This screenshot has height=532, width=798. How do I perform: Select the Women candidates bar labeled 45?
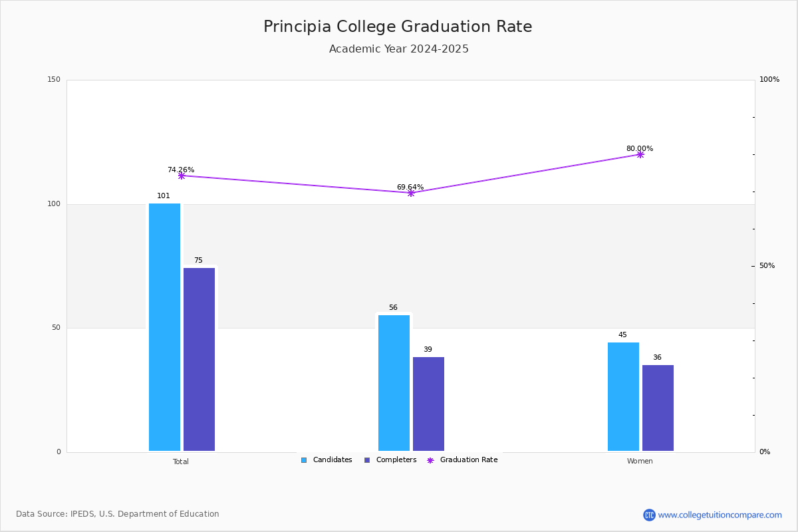coord(623,396)
